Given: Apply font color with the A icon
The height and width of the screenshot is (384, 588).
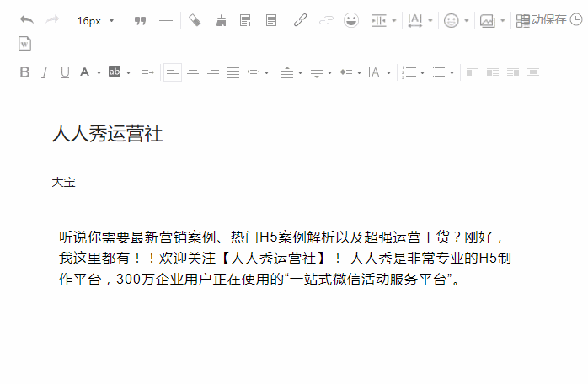Looking at the screenshot, I should coord(85,72).
